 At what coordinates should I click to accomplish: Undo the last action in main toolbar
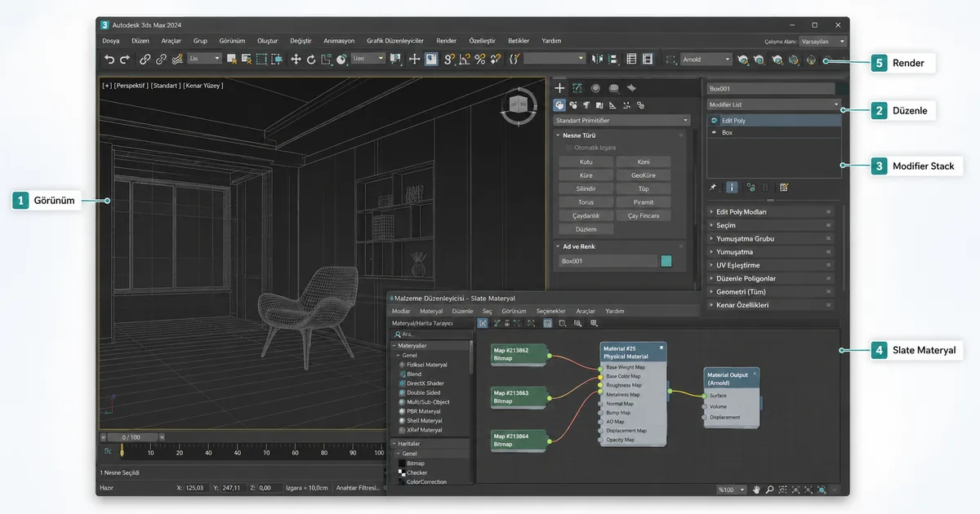[x=109, y=59]
